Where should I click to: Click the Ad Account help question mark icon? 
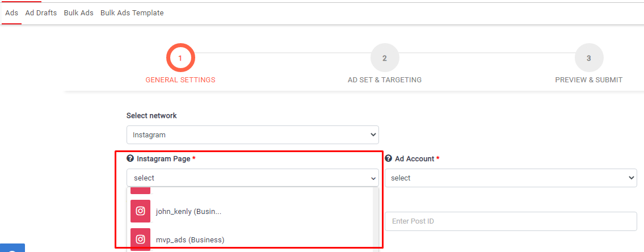(389, 159)
